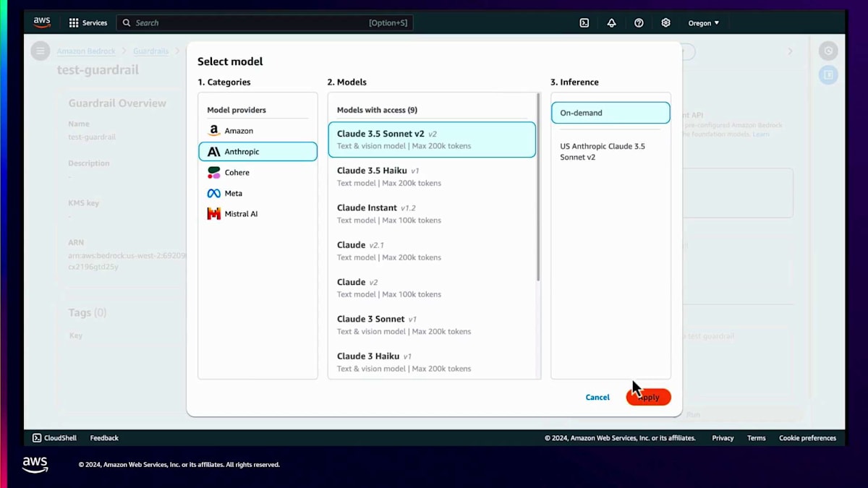Select the Cohere provider icon
The height and width of the screenshot is (488, 868).
tap(214, 172)
